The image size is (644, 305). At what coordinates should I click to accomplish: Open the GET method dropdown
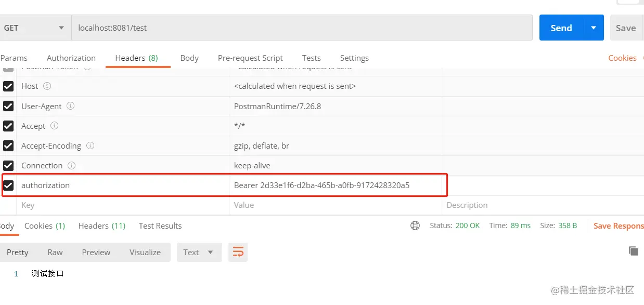34,28
